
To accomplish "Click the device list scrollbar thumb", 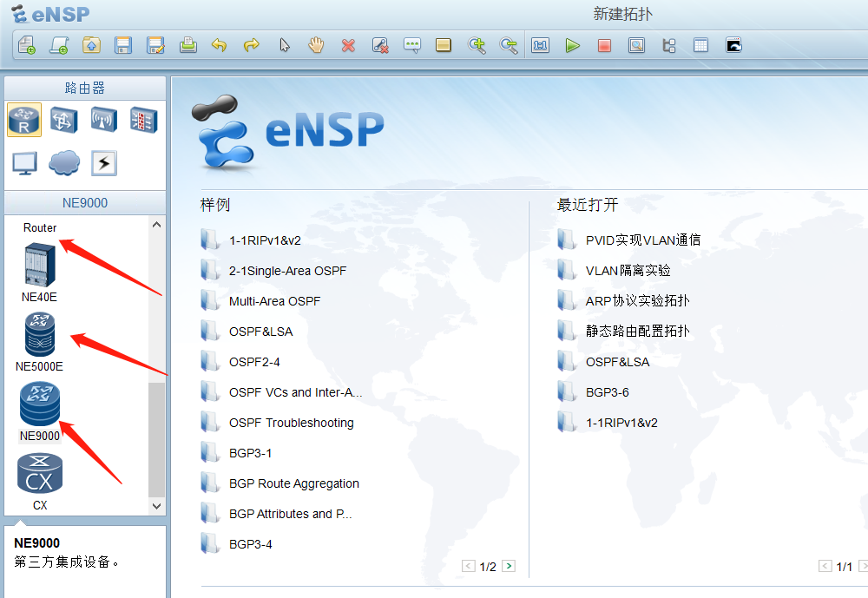I will click(x=156, y=439).
